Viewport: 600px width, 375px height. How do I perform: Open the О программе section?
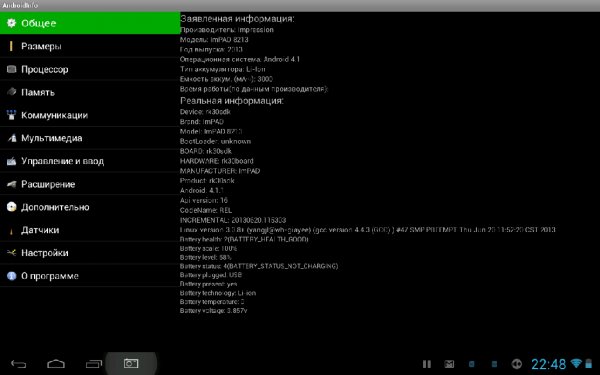coord(90,276)
